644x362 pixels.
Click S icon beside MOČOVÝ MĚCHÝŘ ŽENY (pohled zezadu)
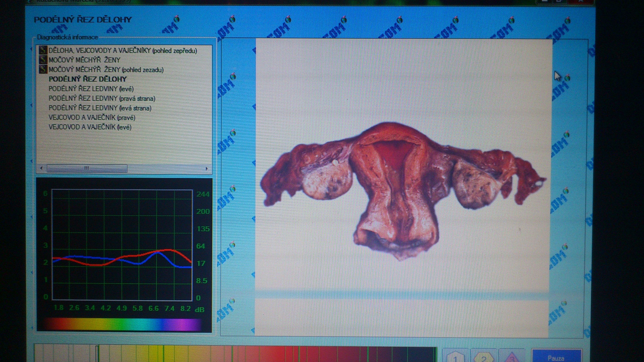tap(43, 69)
